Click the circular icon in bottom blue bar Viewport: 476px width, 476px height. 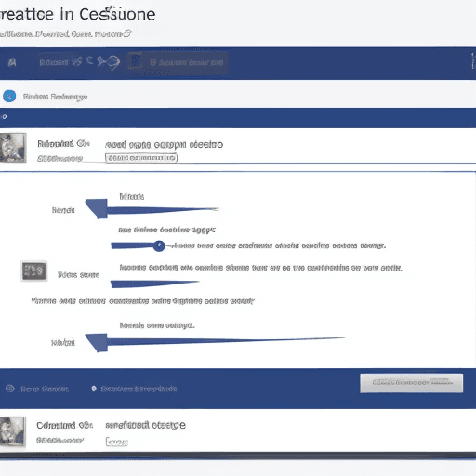click(x=10, y=389)
